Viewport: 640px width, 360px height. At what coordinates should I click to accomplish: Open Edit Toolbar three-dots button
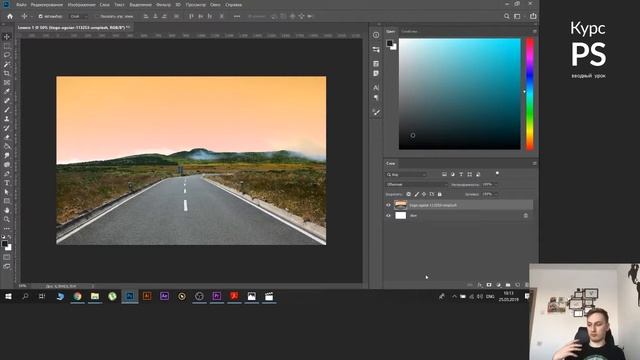tap(7, 229)
